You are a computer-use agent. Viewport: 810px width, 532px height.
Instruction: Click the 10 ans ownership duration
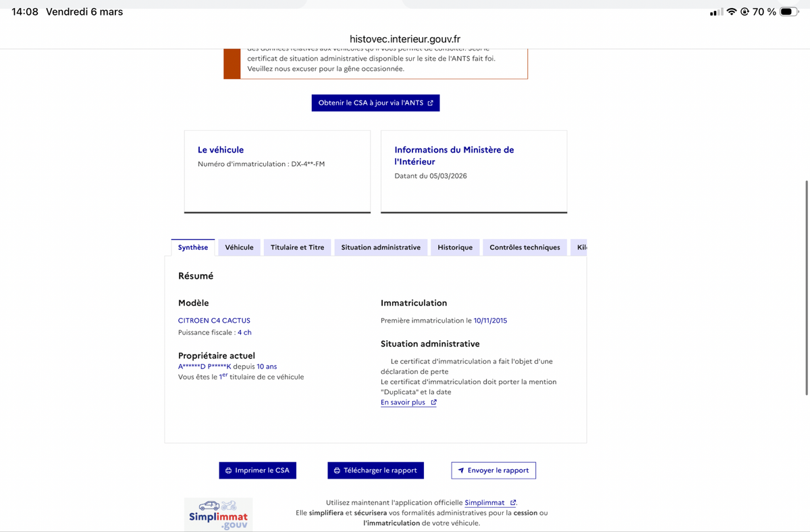tap(267, 367)
